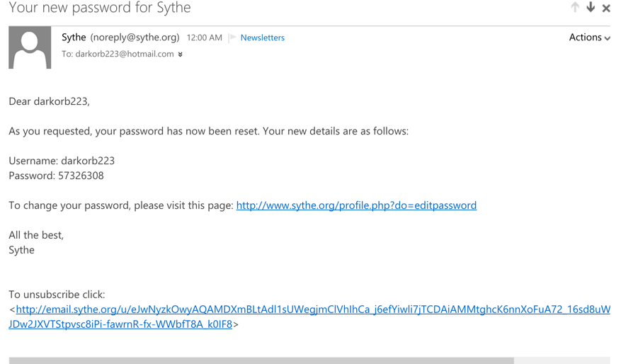The image size is (621, 364).
Task: Go to next message with down arrow
Action: coord(591,7)
